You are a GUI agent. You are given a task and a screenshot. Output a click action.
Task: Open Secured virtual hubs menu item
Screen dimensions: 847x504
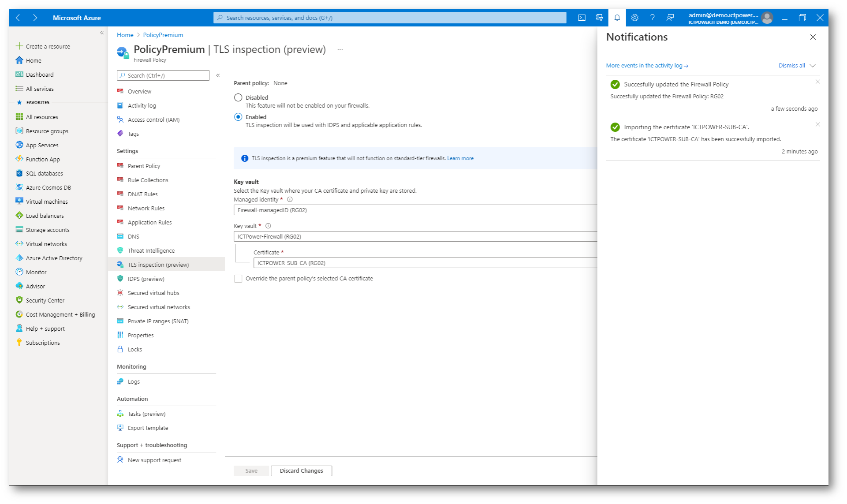[x=153, y=293]
